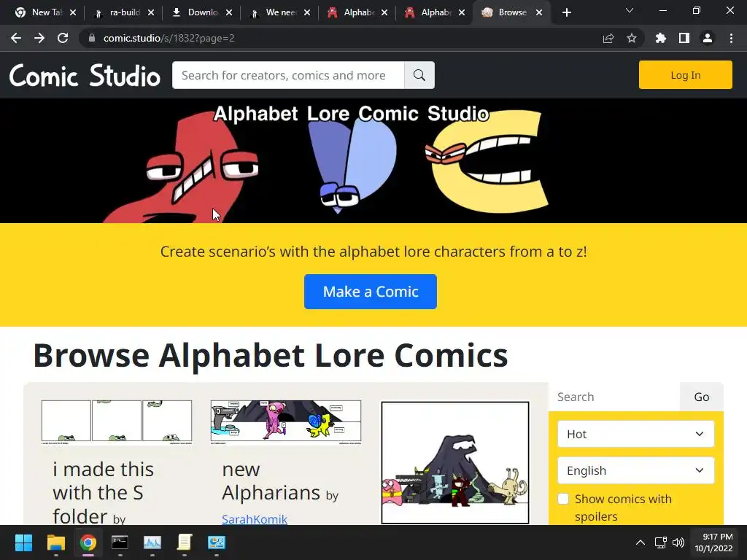The height and width of the screenshot is (560, 747).
Task: Open the S folder comic thumbnail
Action: [x=117, y=422]
